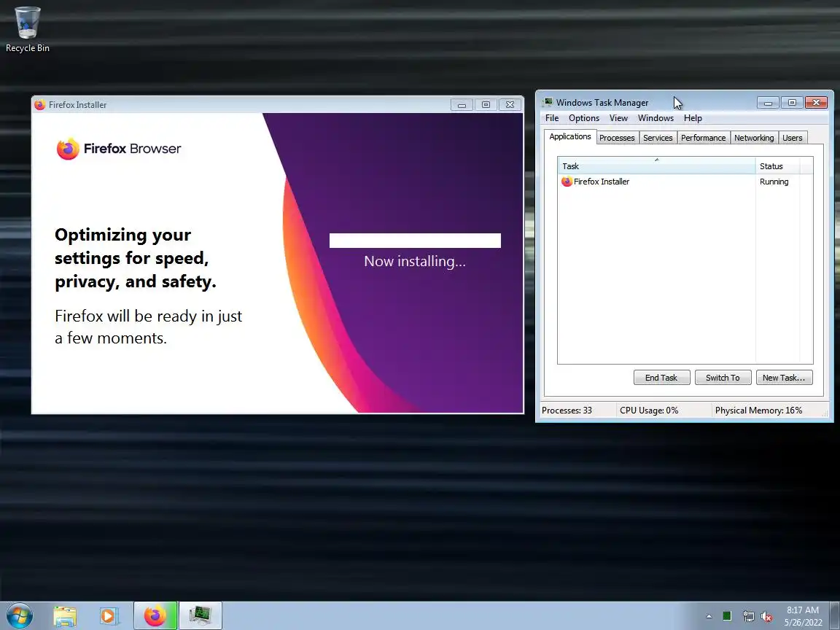The image size is (840, 630).
Task: Switch to the Users tab
Action: tap(793, 138)
